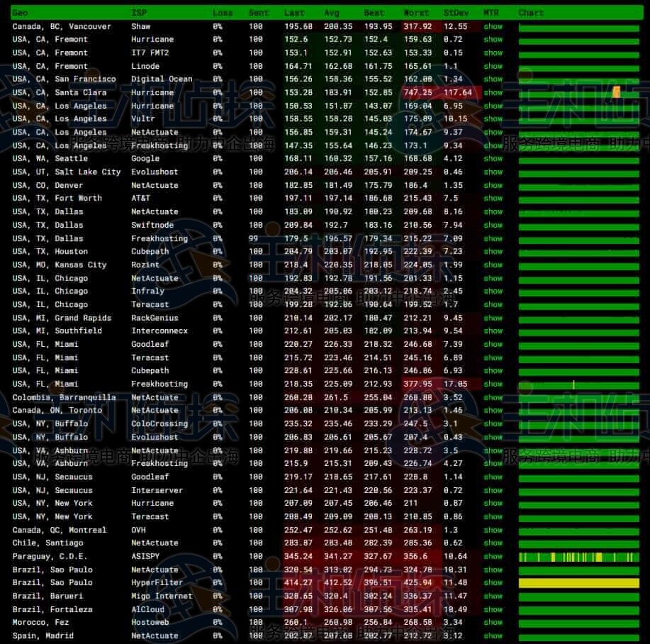
Task: Click the Sent column header
Action: click(259, 13)
